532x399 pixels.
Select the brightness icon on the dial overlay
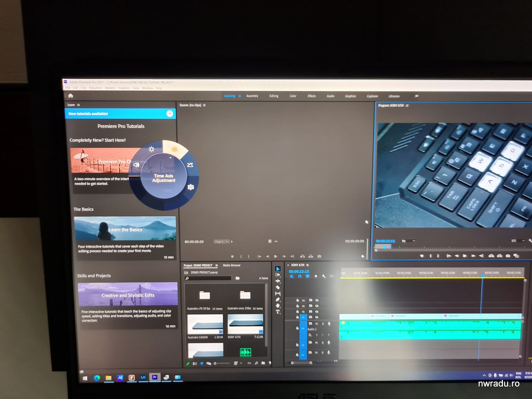pyautogui.click(x=151, y=149)
